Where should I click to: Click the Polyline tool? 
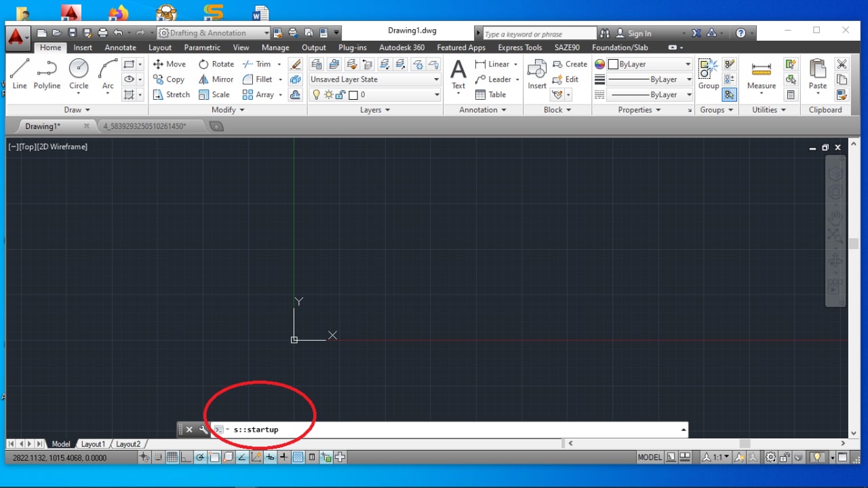tap(47, 73)
